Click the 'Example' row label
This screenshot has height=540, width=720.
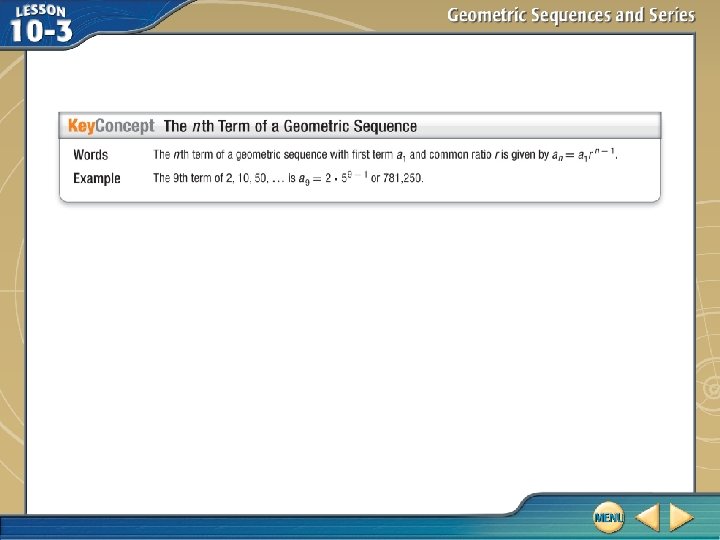click(x=97, y=178)
